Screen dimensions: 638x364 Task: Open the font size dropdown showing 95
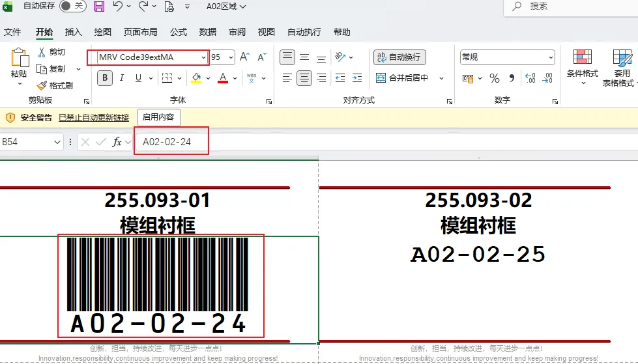pos(231,58)
